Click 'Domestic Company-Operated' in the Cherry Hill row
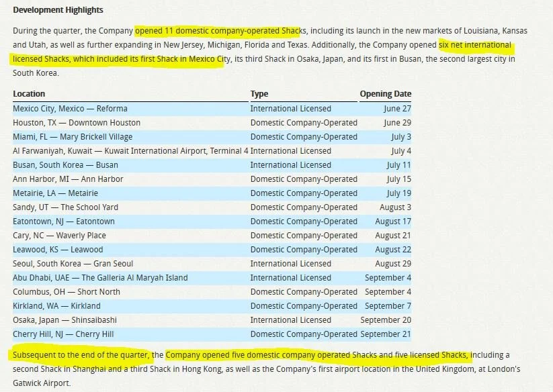553x392 pixels. tap(304, 334)
